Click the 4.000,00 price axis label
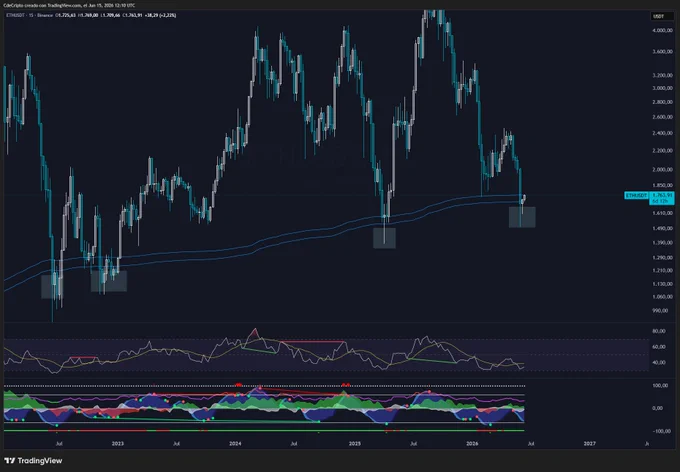The image size is (680, 472). (662, 31)
